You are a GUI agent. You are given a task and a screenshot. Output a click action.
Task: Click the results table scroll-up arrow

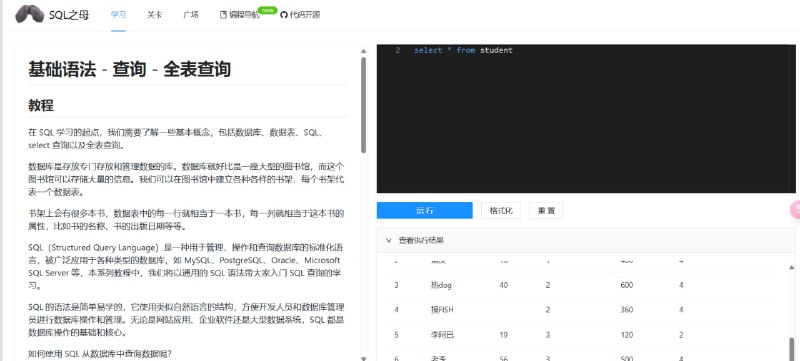[x=791, y=267]
